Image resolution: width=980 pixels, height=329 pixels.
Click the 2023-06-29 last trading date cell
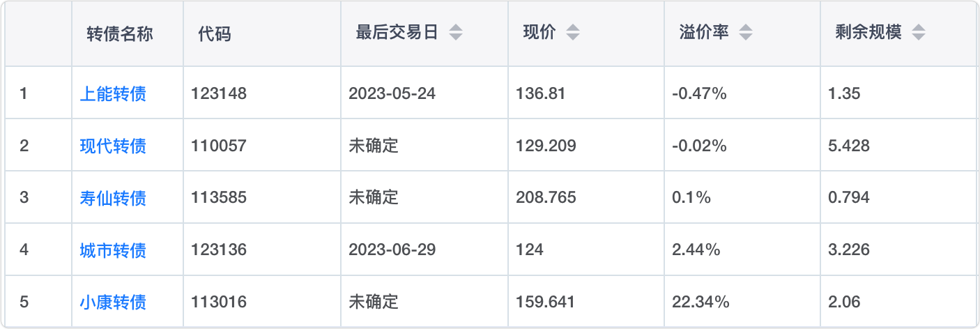tap(392, 250)
